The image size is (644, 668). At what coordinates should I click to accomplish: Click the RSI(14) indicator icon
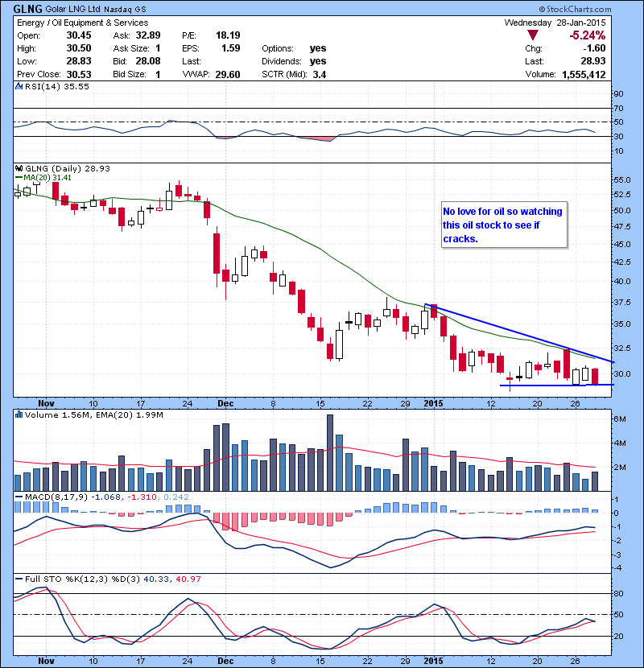19,86
